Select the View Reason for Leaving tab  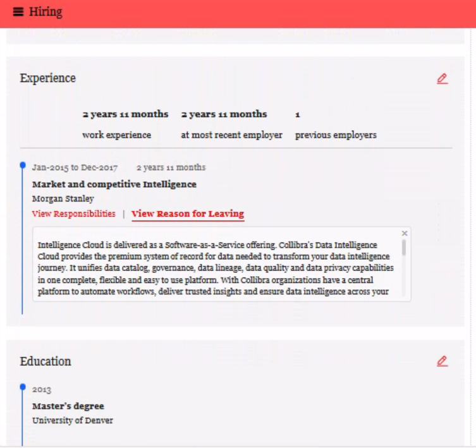[187, 214]
